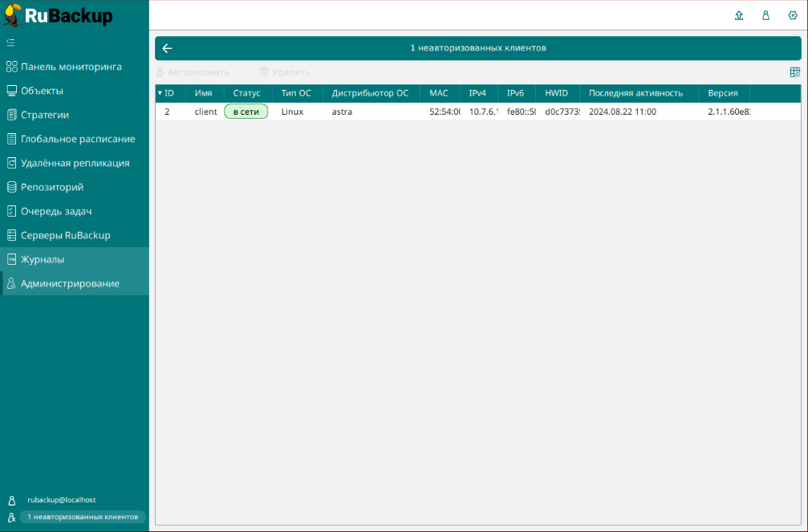
Task: Click the user profile icon at top right
Action: point(765,15)
